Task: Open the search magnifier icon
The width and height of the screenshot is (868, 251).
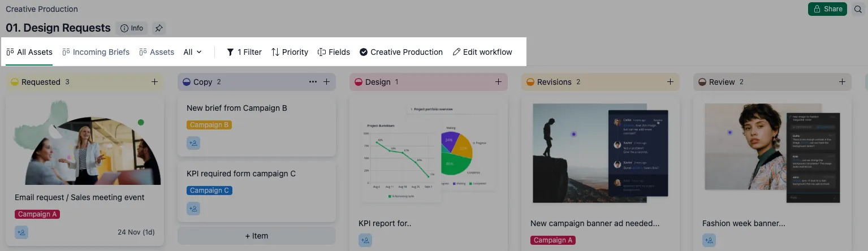Action: point(858,9)
